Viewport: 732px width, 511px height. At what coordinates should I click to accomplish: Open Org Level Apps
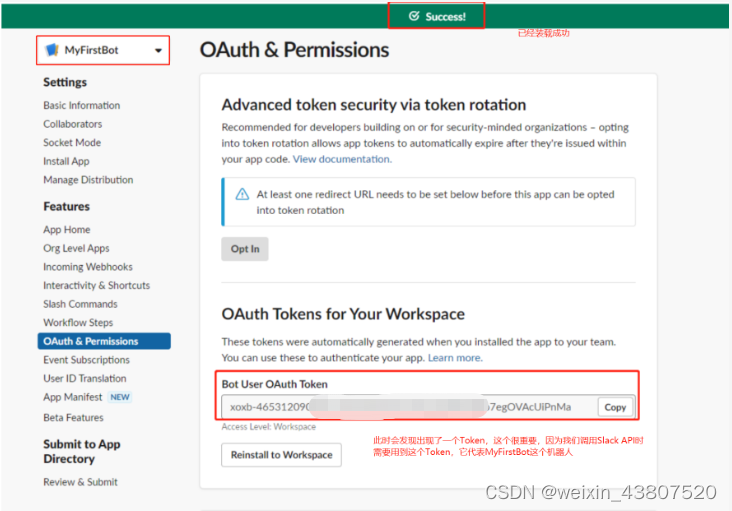pos(77,248)
